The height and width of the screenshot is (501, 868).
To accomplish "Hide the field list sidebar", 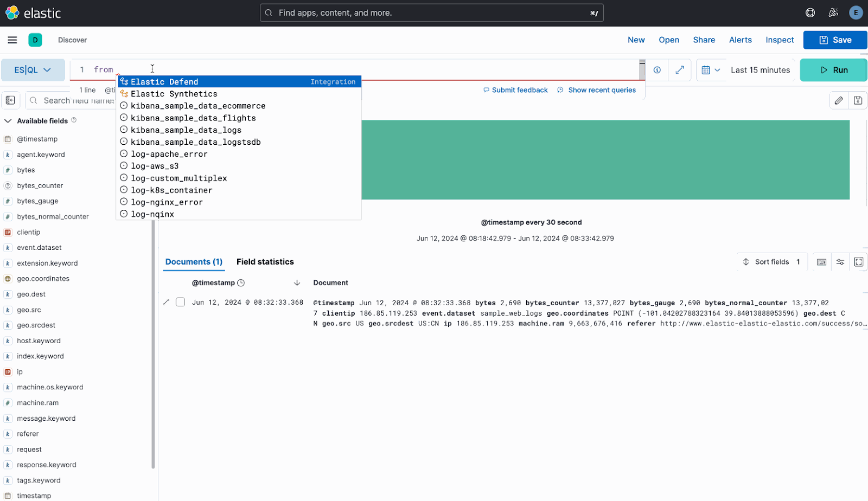I will coord(10,100).
